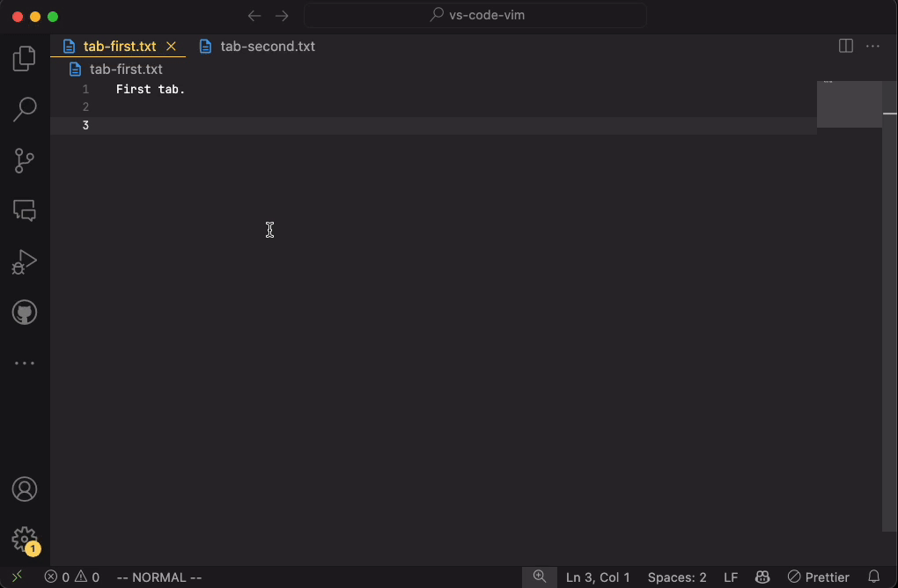Change indentation via Spaces: 2
The width and height of the screenshot is (898, 588).
pos(676,577)
